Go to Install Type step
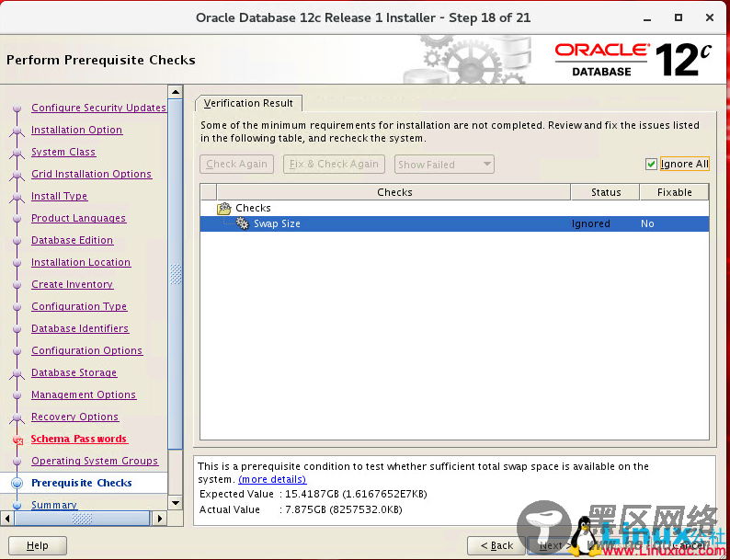This screenshot has width=730, height=560. (x=59, y=196)
